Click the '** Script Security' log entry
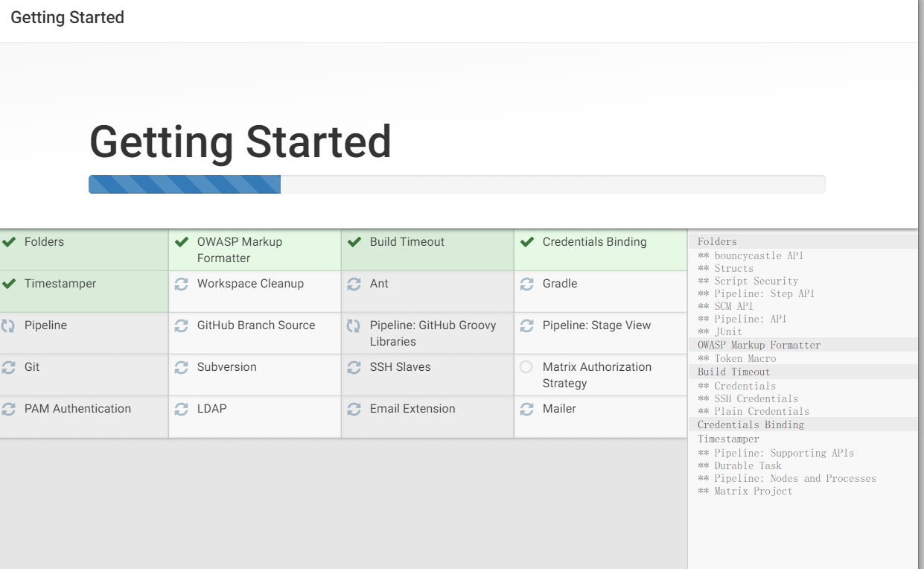The image size is (924, 569). [x=748, y=281]
